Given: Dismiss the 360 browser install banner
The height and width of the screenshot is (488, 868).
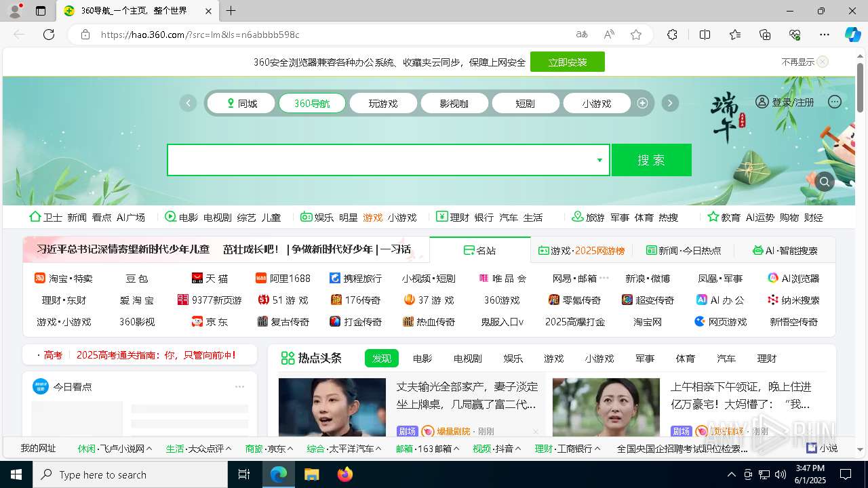Looking at the screenshot, I should (823, 62).
